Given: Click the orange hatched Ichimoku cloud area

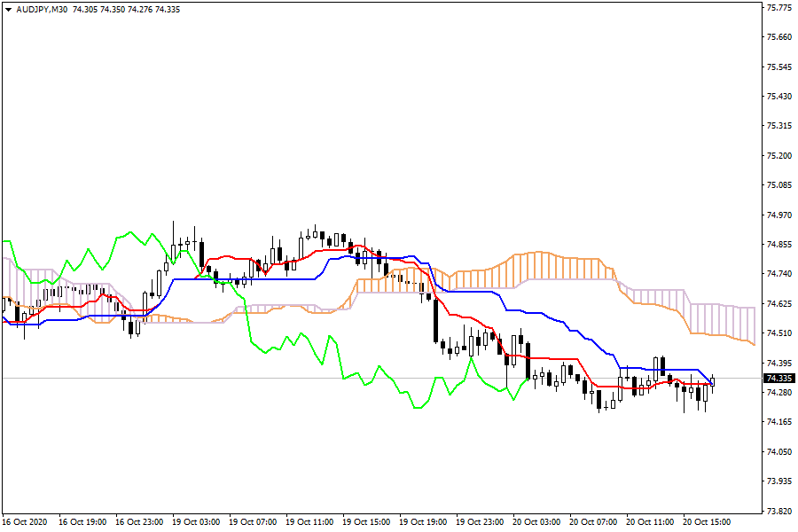Looking at the screenshot, I should click(x=532, y=266).
